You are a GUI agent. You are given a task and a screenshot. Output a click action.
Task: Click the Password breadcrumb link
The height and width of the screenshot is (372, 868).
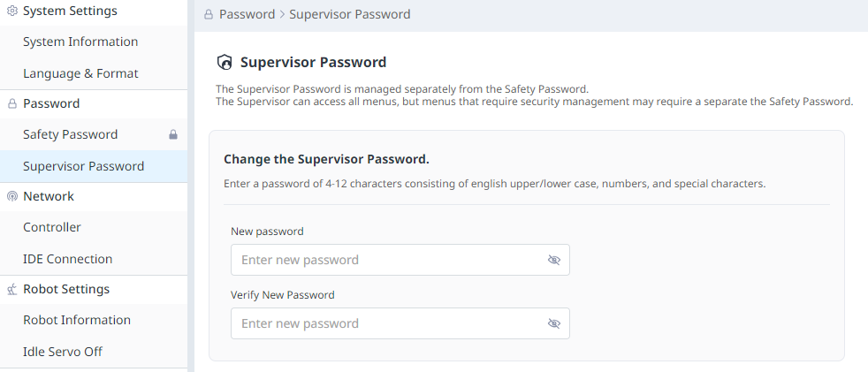246,15
